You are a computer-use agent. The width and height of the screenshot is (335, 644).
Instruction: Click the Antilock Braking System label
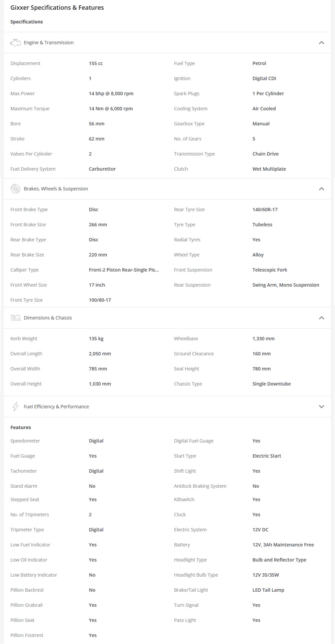[200, 486]
